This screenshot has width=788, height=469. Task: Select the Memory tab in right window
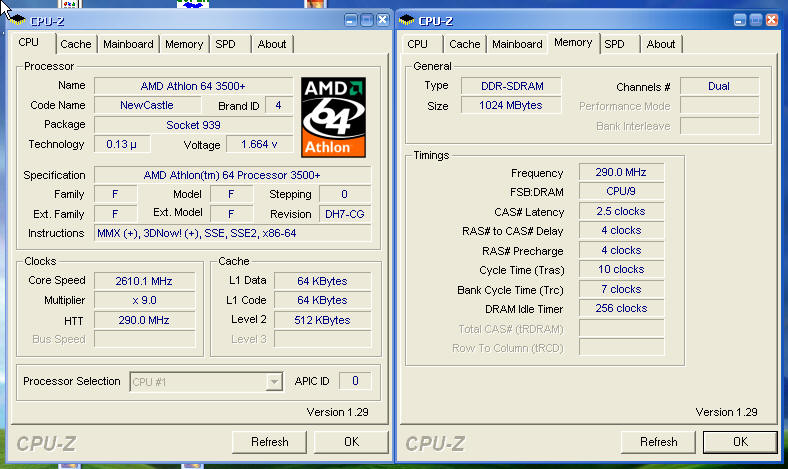click(x=573, y=42)
